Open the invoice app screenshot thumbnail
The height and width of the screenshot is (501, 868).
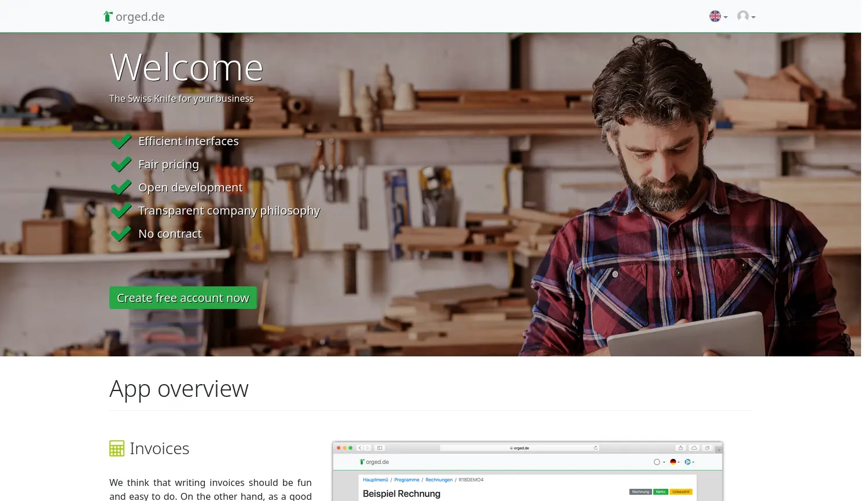(x=527, y=471)
